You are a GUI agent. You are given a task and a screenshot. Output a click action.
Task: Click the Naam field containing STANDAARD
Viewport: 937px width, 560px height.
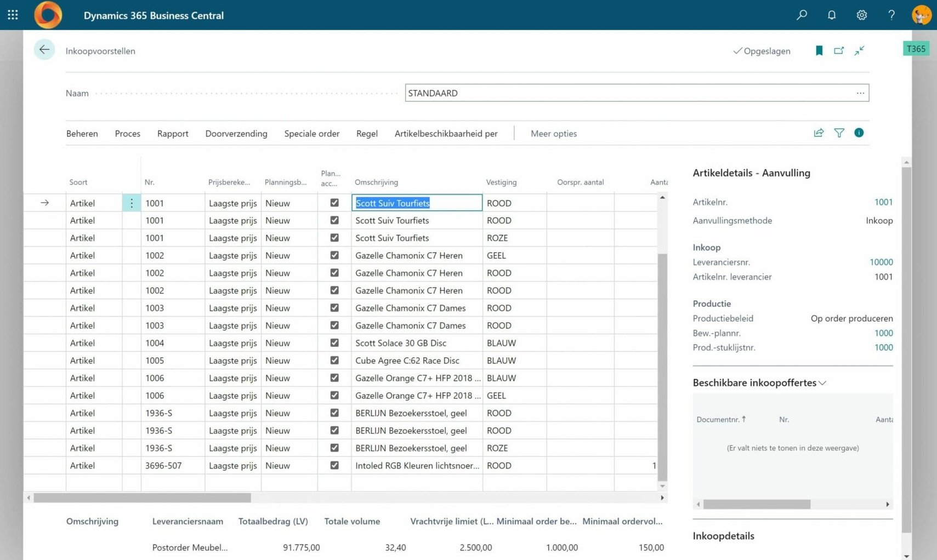[637, 93]
